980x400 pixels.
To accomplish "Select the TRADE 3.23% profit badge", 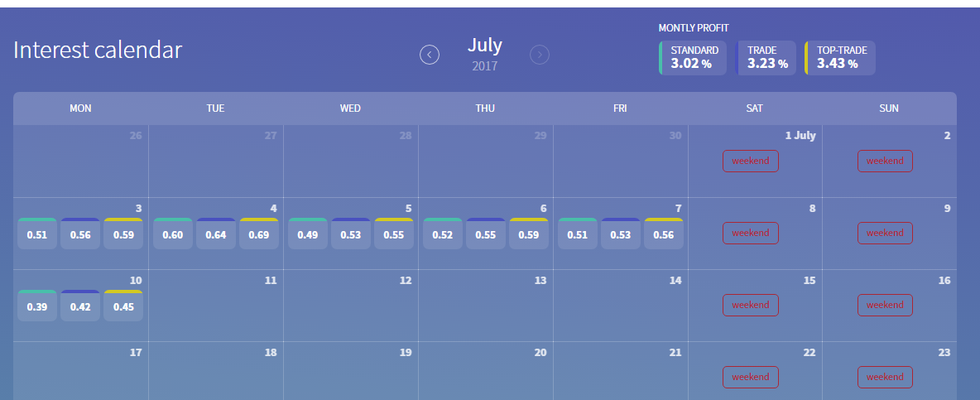I will click(x=766, y=58).
